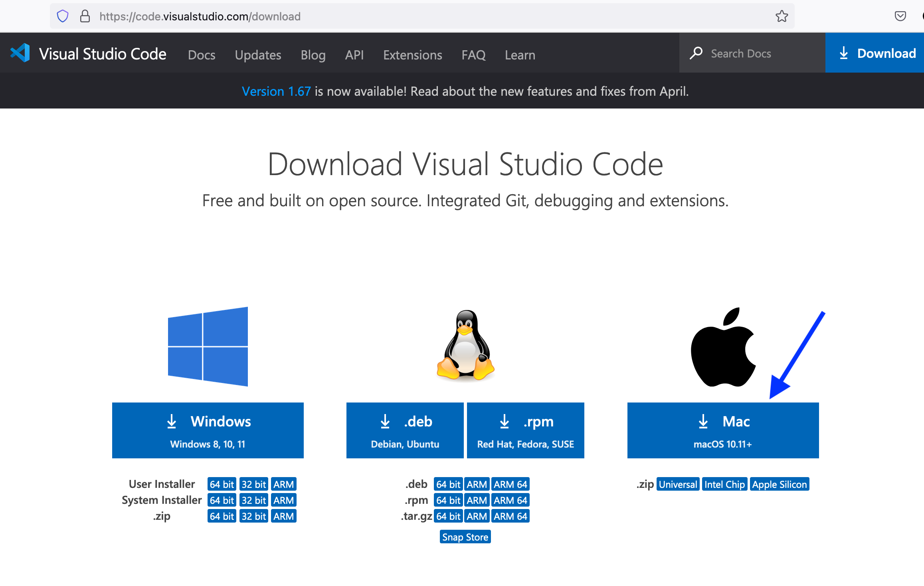924x586 pixels.
Task: Open the API nav link
Action: pyautogui.click(x=354, y=55)
